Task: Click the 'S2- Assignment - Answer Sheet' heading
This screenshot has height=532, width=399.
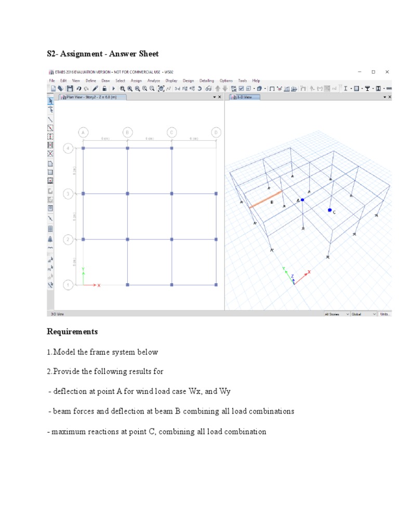Action: pos(102,54)
